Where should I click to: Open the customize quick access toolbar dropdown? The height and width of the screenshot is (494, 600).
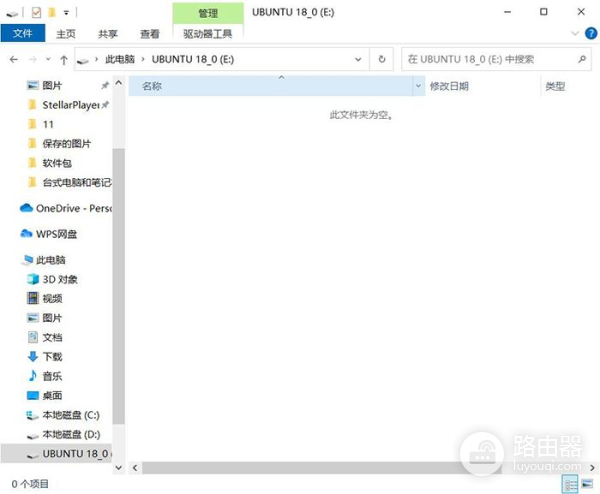point(66,13)
